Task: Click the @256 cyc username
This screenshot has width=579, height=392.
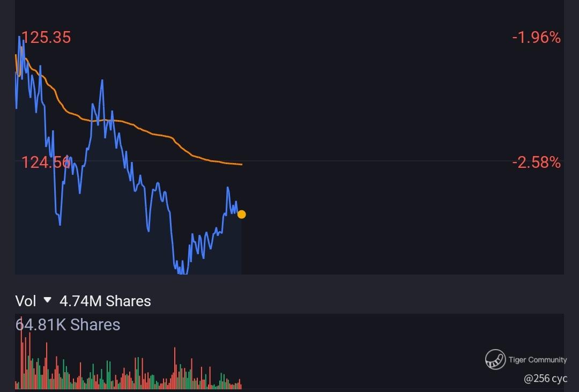Action: tap(545, 379)
